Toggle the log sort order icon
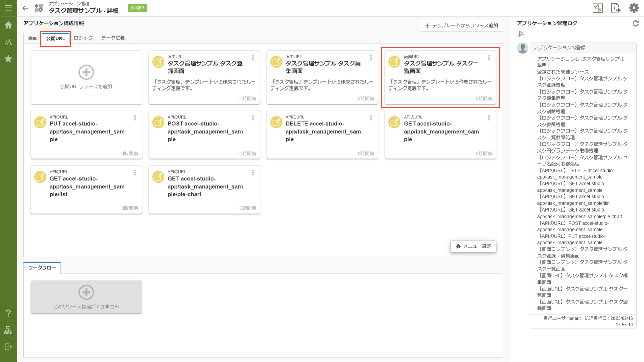 [521, 34]
